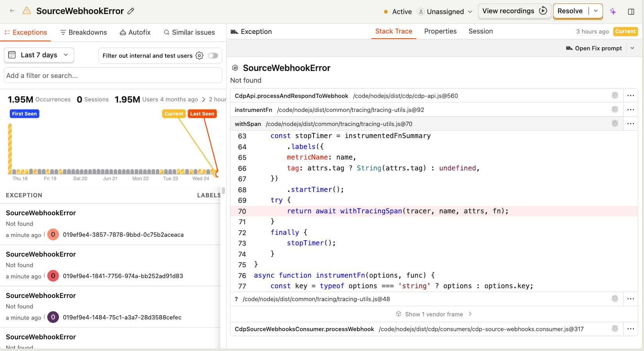The width and height of the screenshot is (644, 351).
Task: Click user avatar for event 019ef9e4-3857
Action: 53,234
